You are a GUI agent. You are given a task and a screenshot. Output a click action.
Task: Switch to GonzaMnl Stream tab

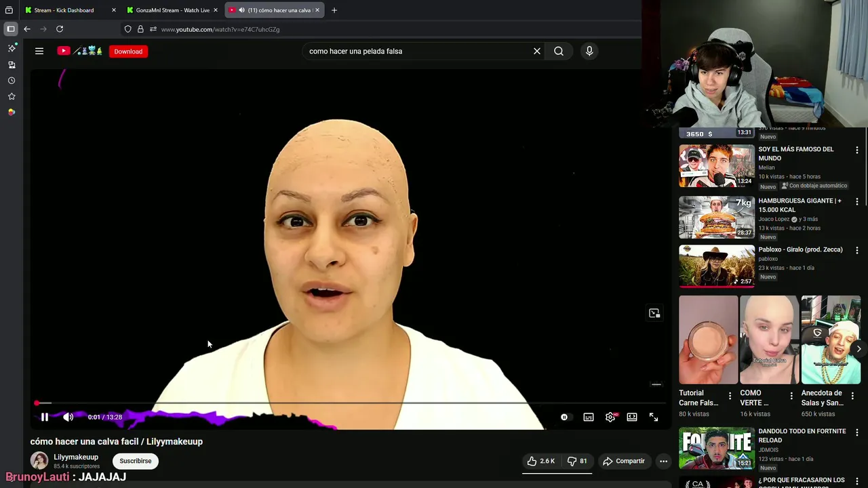click(173, 10)
